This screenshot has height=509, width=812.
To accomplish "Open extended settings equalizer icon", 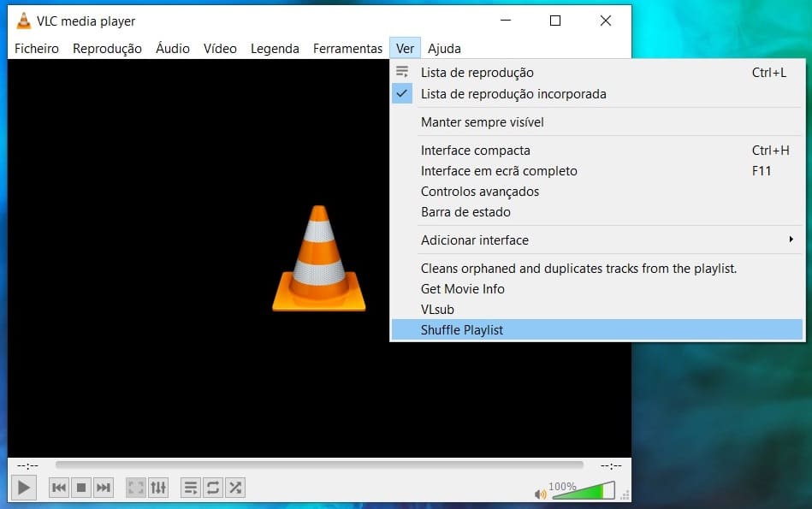I will point(158,488).
